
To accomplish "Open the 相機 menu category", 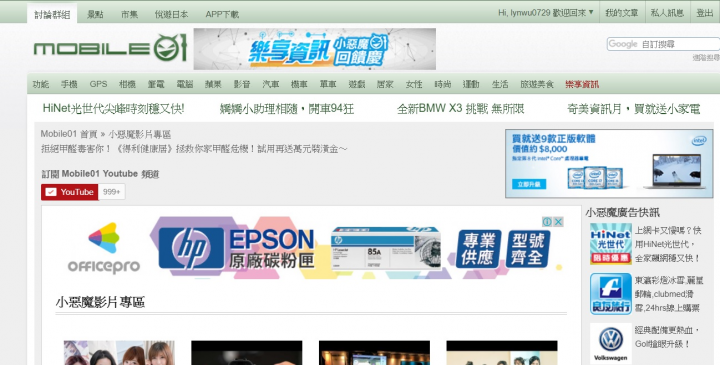I will coord(127,84).
